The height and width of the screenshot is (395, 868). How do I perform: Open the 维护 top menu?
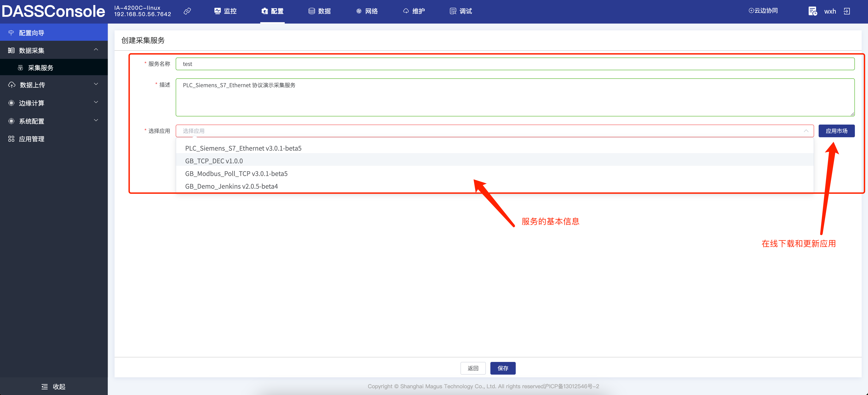(414, 11)
